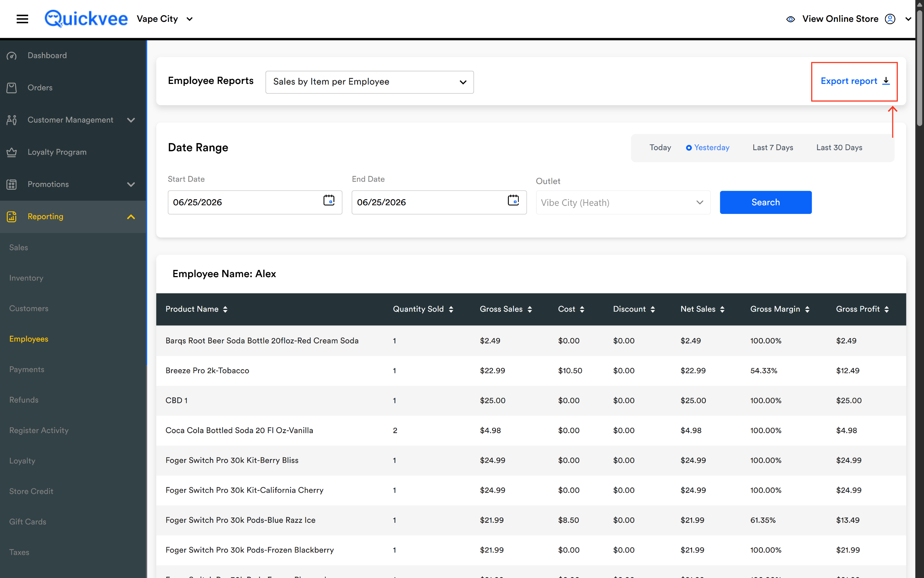924x578 pixels.
Task: Open Inventory report in sidebar
Action: (x=26, y=278)
